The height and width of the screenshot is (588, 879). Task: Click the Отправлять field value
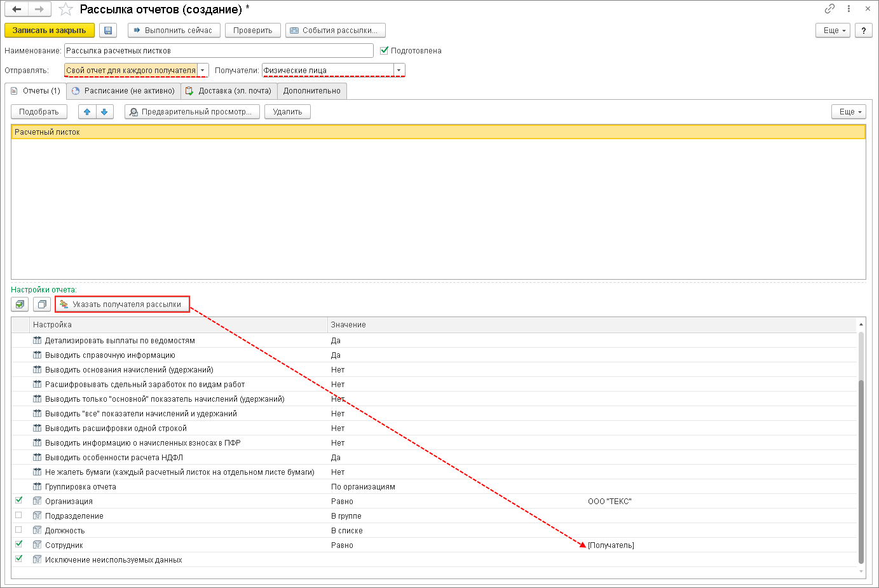(131, 71)
